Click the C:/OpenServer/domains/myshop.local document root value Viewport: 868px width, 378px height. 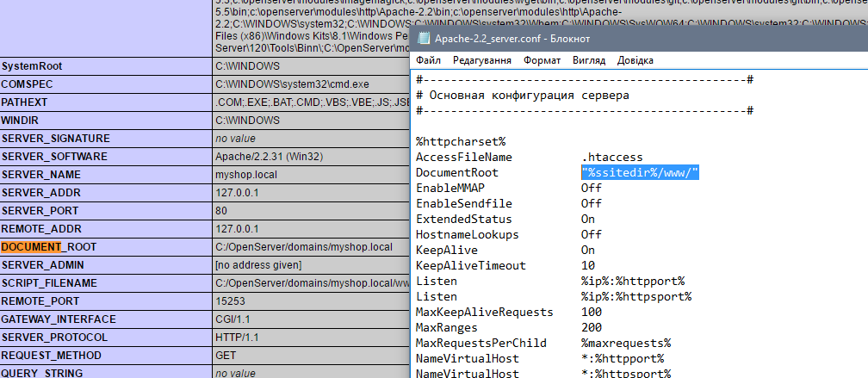303,247
